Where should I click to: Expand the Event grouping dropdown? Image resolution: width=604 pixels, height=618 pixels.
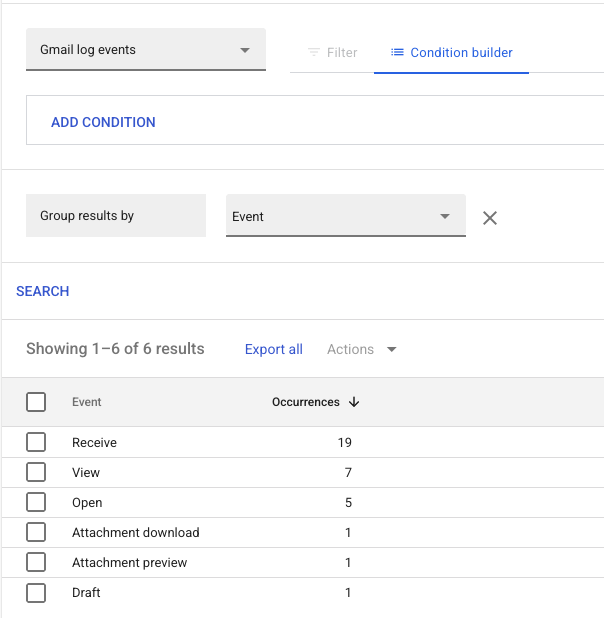[346, 216]
